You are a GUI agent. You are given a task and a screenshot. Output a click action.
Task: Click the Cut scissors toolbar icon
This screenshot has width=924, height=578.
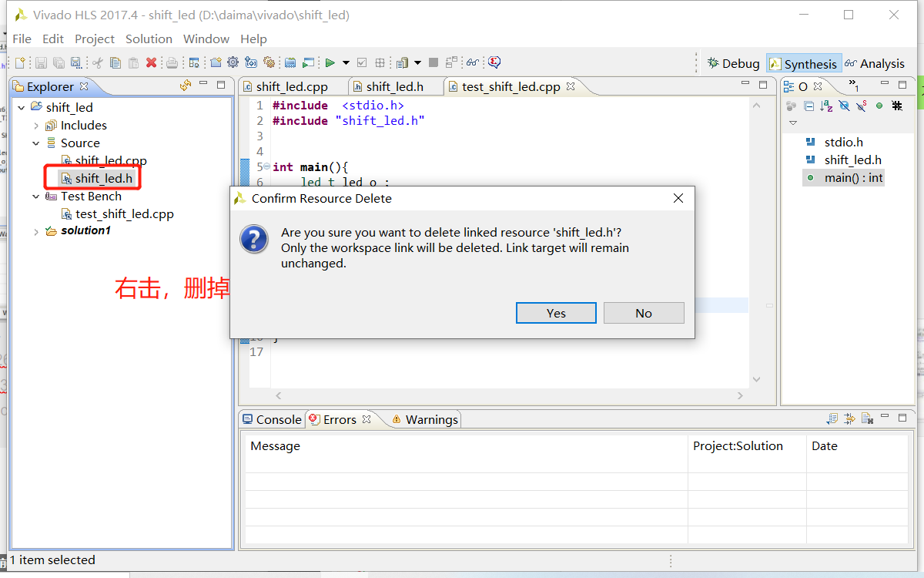click(x=97, y=62)
